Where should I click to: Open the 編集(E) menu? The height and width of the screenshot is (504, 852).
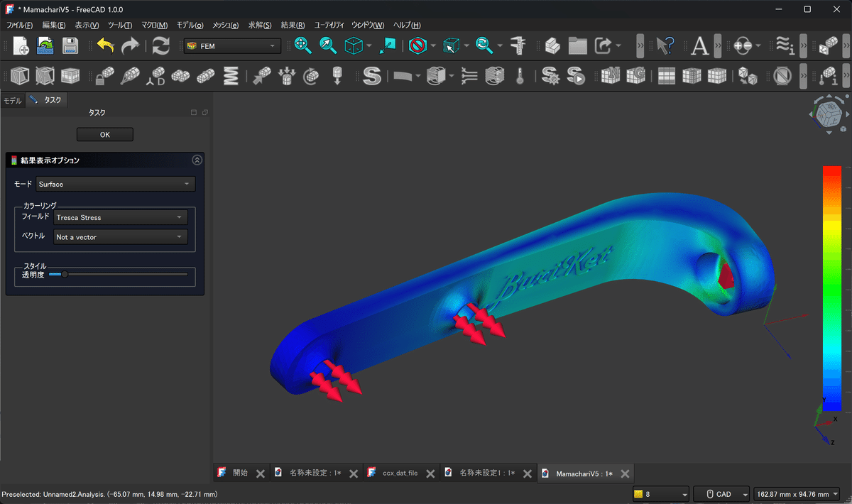(54, 25)
